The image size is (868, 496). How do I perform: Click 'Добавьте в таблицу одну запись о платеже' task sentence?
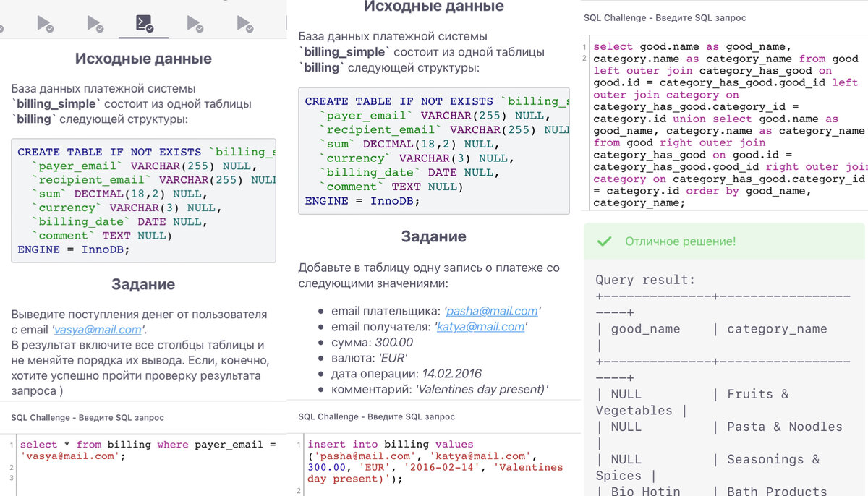pyautogui.click(x=429, y=268)
